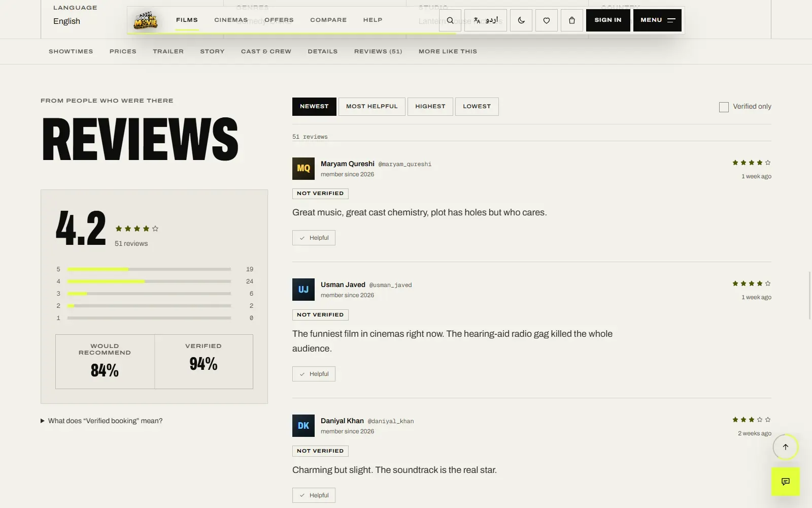Expand "What does Verified booking mean?"
This screenshot has width=812, height=508.
click(x=101, y=421)
